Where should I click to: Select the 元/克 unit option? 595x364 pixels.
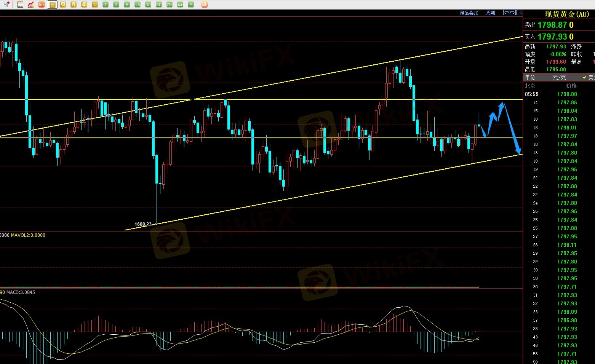click(x=559, y=77)
